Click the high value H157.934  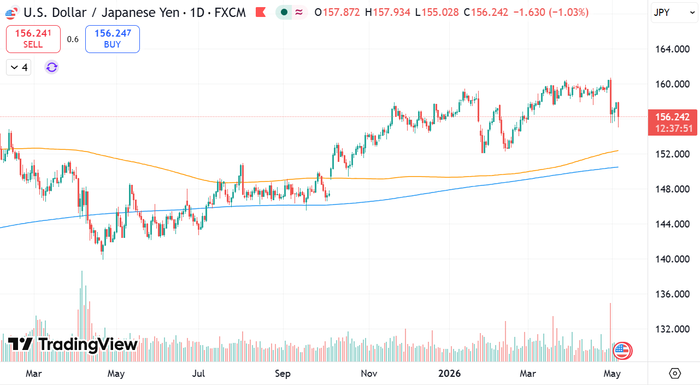(388, 13)
